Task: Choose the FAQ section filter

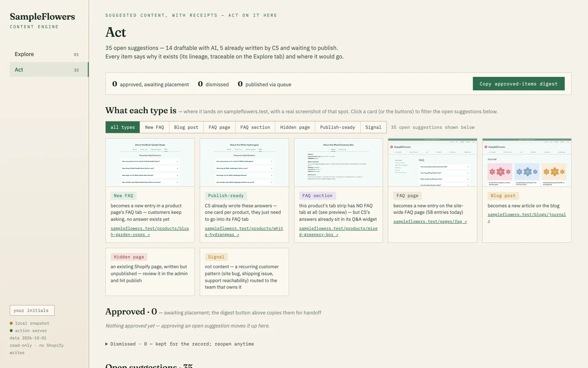Action: point(255,127)
